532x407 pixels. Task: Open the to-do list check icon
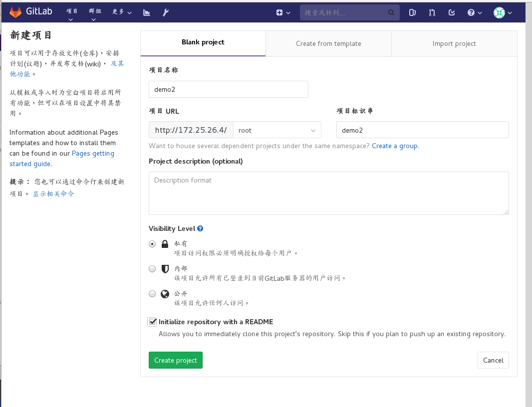452,12
